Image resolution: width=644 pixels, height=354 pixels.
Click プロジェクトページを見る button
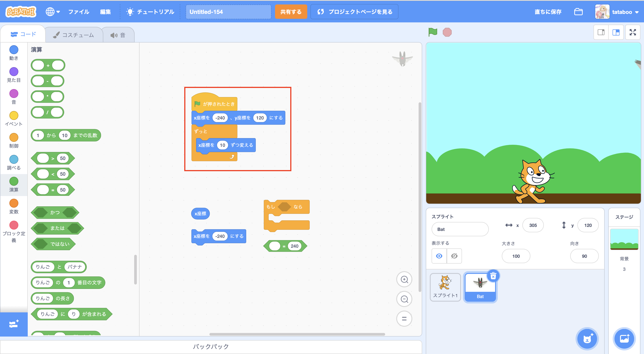pos(354,12)
